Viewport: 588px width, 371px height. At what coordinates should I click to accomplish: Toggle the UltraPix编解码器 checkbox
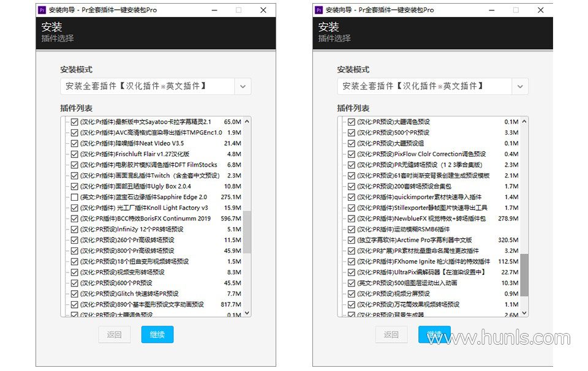tap(352, 272)
